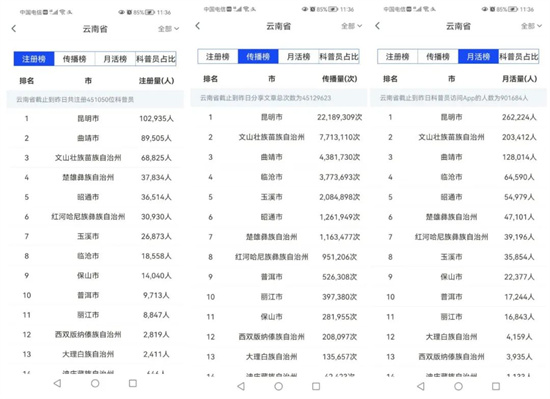The width and height of the screenshot is (550, 399).
Task: Open 全部 filter dropdown in right screen
Action: tap(531, 26)
